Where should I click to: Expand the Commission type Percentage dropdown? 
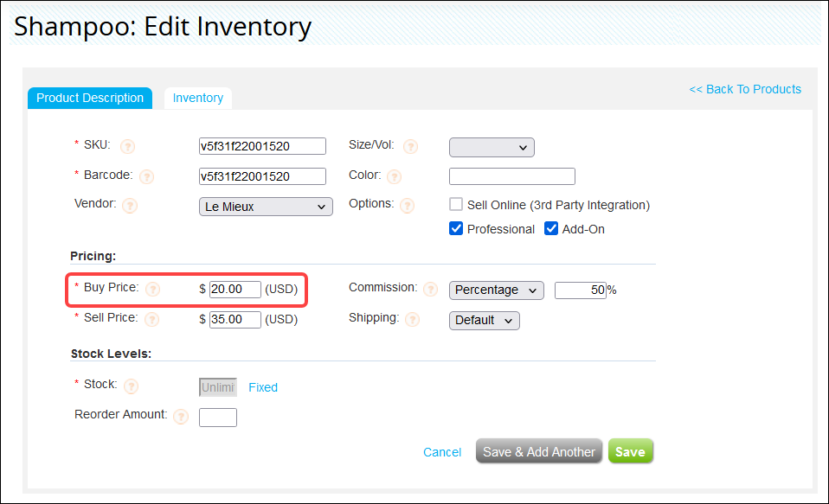tap(497, 290)
